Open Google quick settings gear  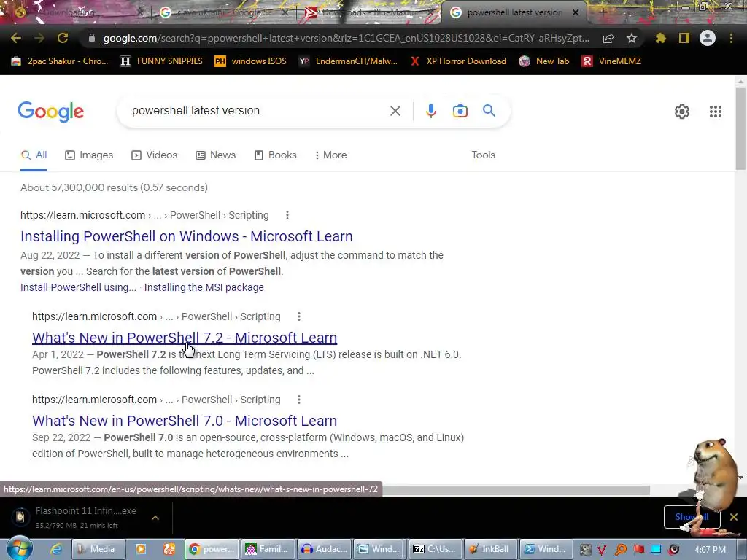[x=682, y=112]
